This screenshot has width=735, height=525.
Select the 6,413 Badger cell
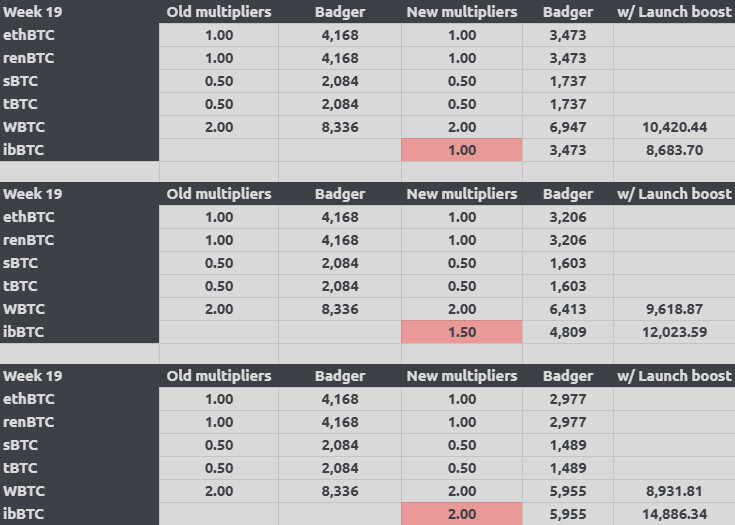(567, 309)
